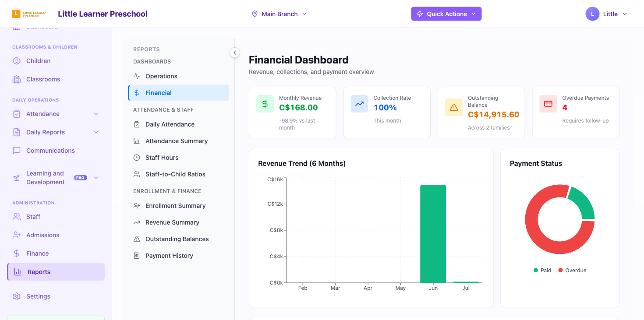Click the Attendance clipboard icon in main sidebar
This screenshot has width=644, height=320.
tap(17, 114)
